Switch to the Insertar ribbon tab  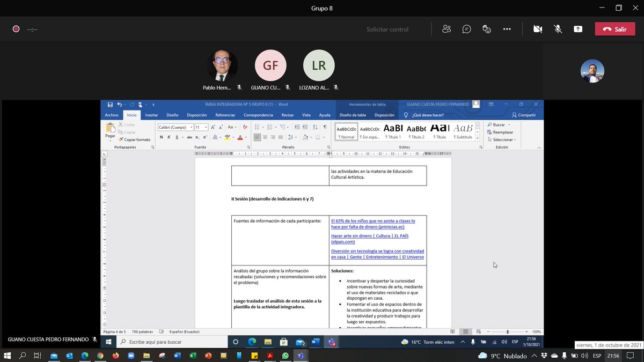tap(151, 115)
